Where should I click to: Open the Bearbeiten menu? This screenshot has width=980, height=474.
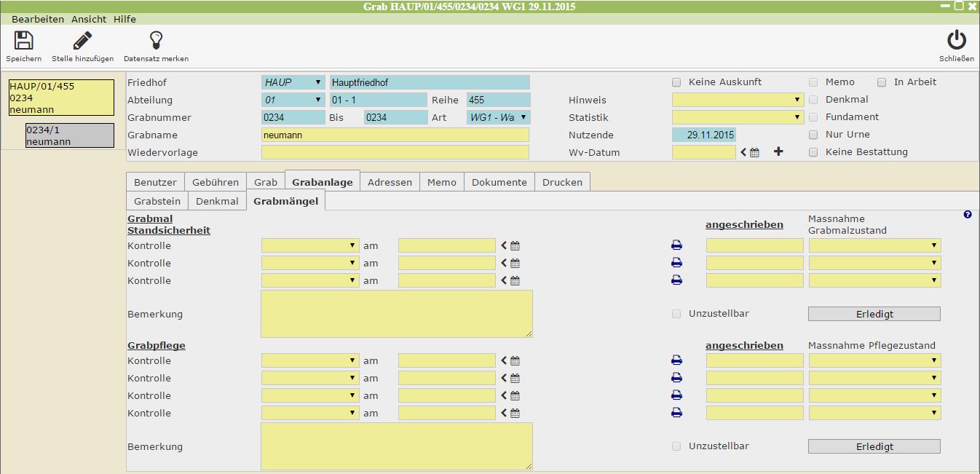(38, 19)
